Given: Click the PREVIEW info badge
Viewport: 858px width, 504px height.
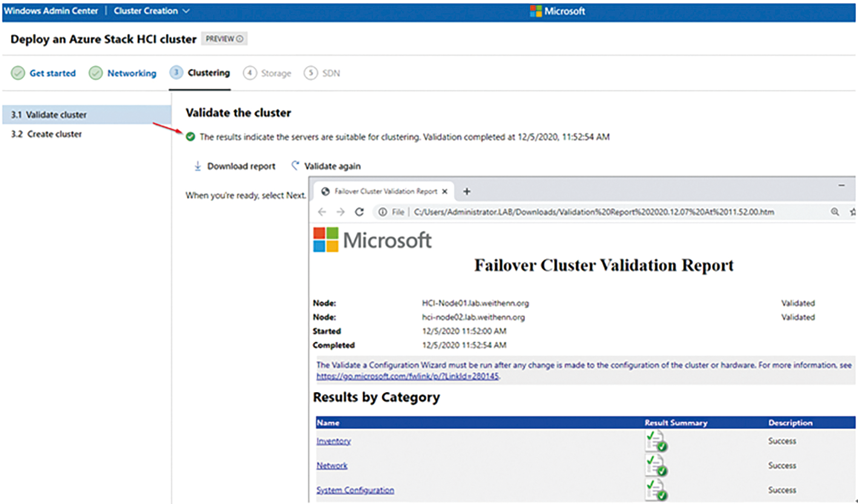Looking at the screenshot, I should (x=224, y=39).
